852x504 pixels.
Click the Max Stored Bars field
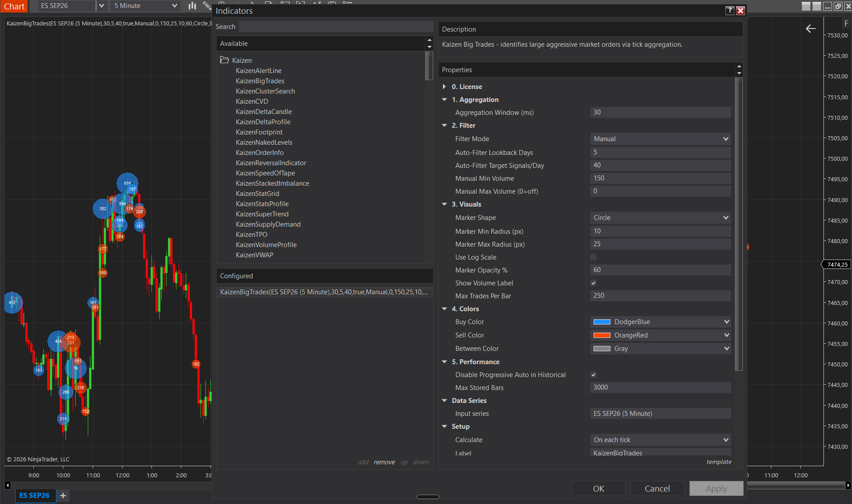[660, 387]
